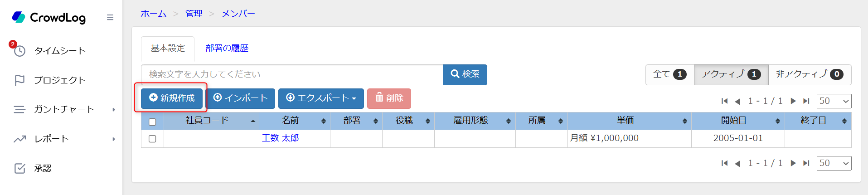The image size is (868, 195).
Task: Click the インポート button
Action: point(241,98)
